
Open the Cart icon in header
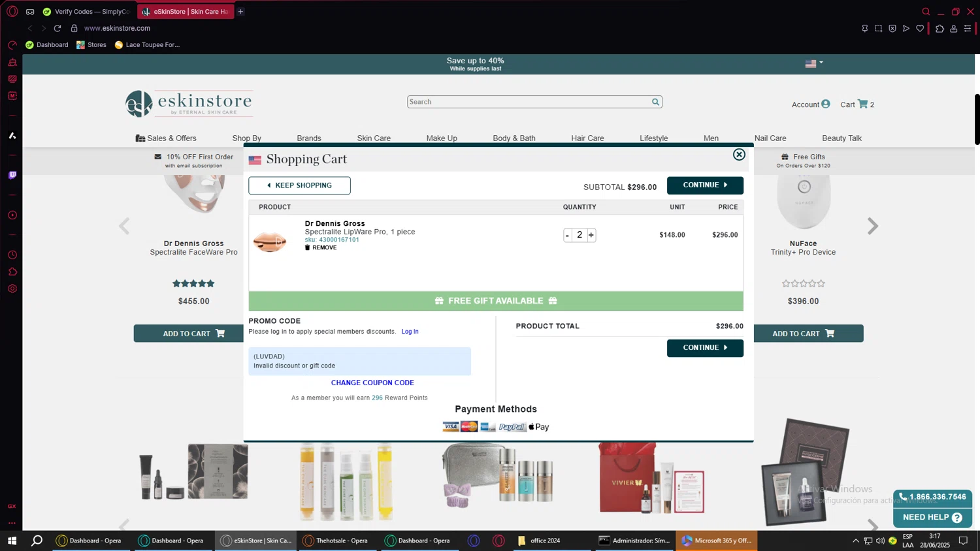click(863, 104)
